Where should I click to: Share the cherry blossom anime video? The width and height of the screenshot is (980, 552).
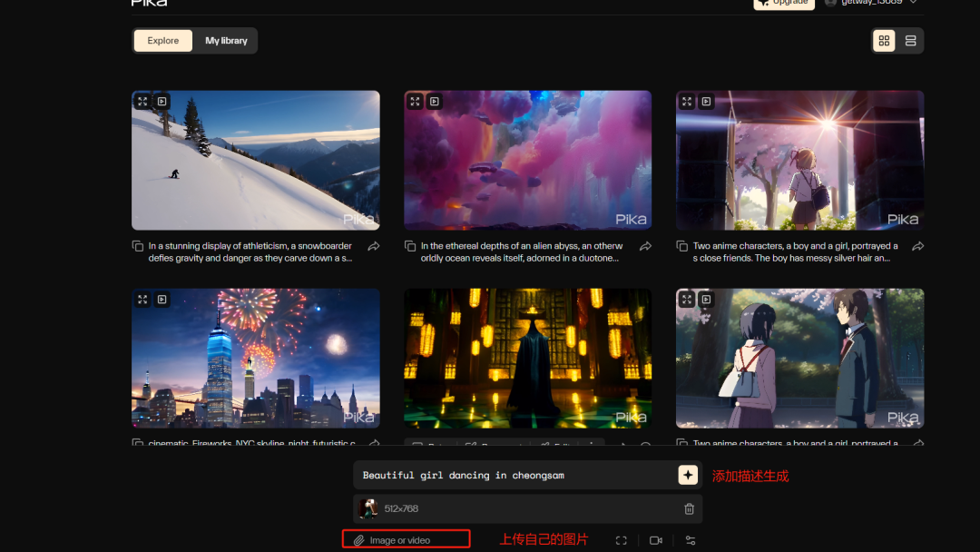(x=917, y=246)
